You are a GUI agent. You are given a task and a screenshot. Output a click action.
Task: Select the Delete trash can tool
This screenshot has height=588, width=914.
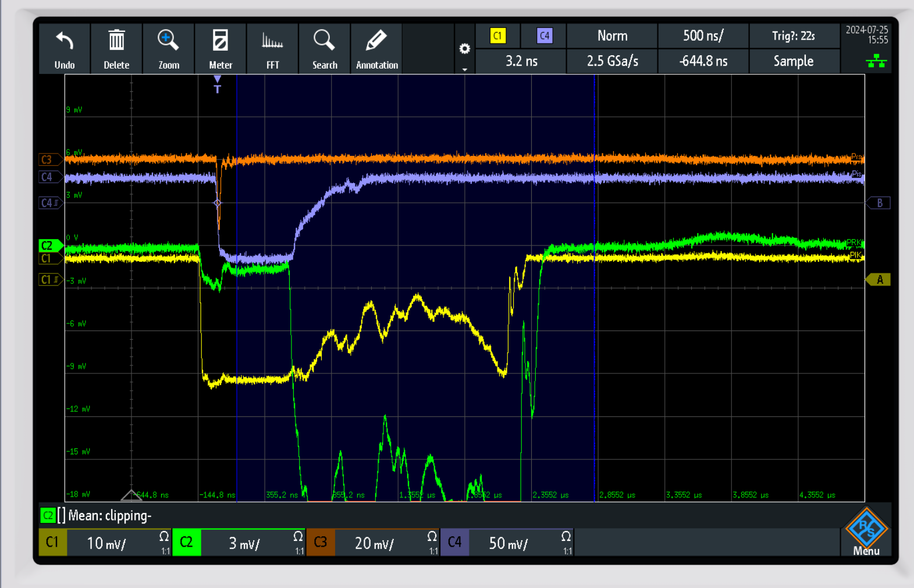coord(116,42)
